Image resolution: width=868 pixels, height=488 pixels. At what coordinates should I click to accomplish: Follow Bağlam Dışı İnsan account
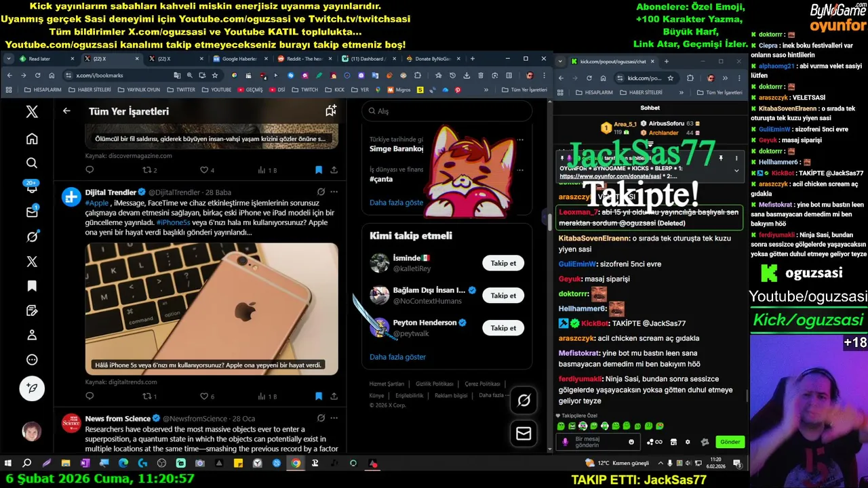coord(503,296)
